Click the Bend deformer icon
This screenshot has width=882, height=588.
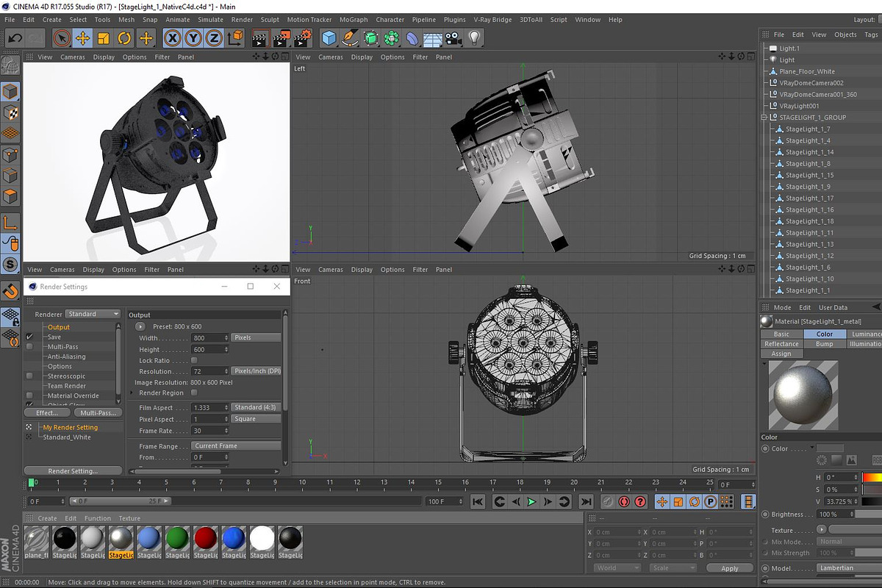pyautogui.click(x=413, y=37)
